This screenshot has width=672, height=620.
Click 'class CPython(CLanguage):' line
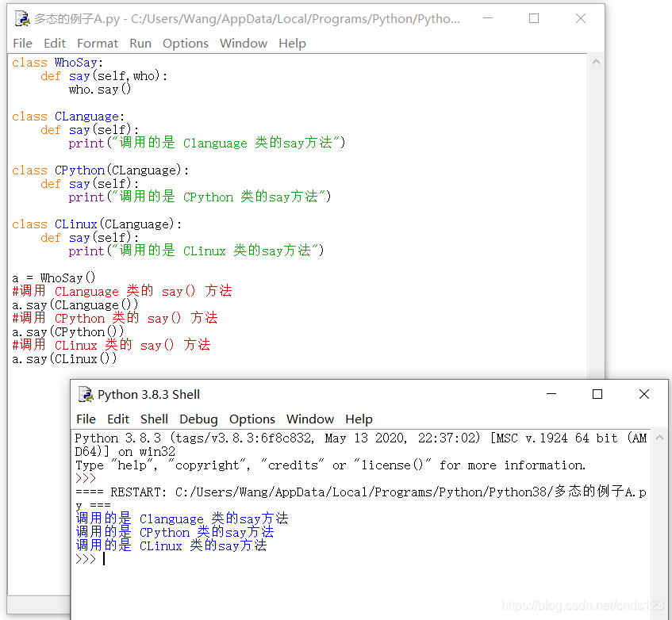[100, 170]
